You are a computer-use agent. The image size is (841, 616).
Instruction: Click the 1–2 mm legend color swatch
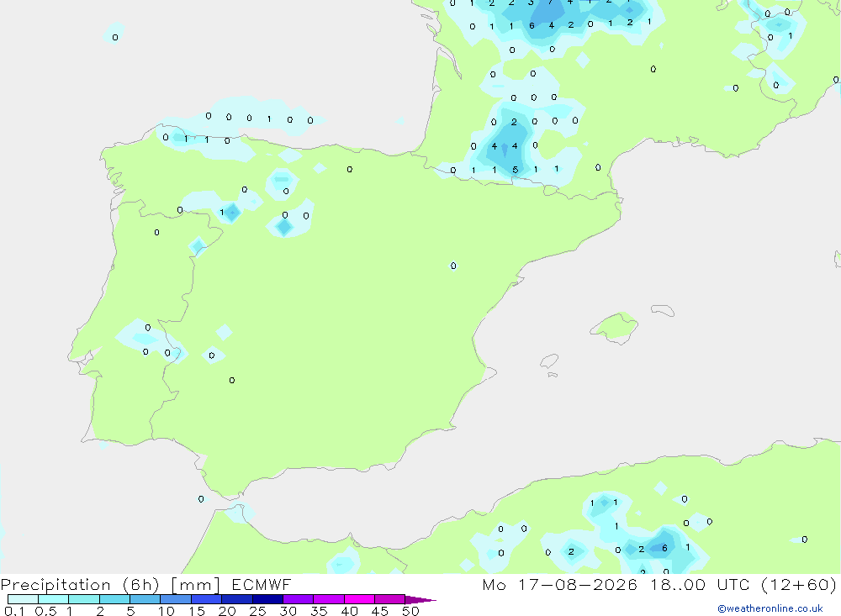click(x=84, y=599)
